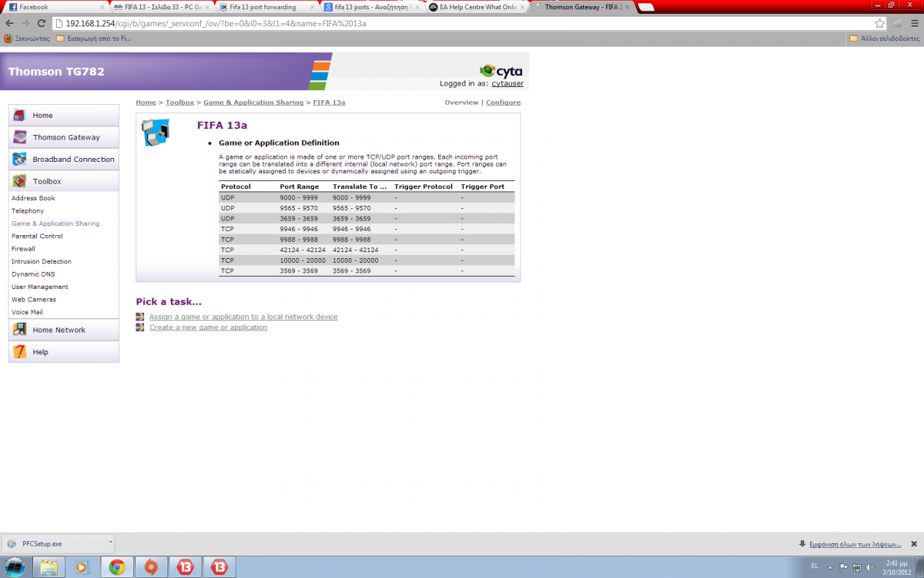Click Create a new game or application

tap(208, 328)
